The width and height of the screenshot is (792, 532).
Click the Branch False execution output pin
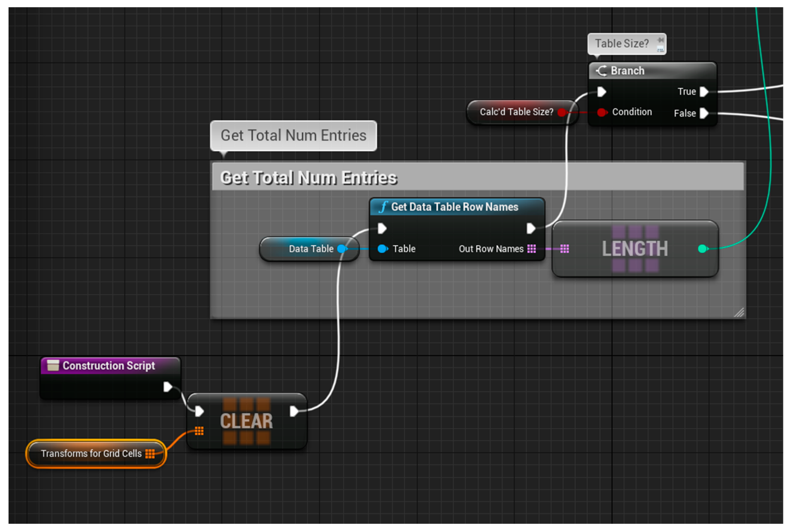click(703, 113)
